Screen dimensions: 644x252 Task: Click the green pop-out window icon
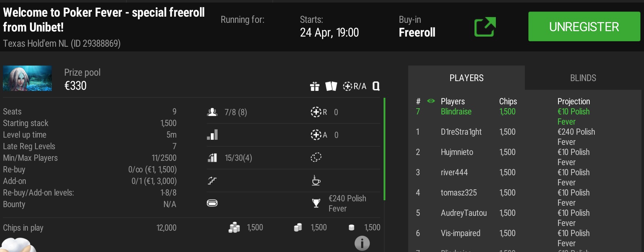485,27
